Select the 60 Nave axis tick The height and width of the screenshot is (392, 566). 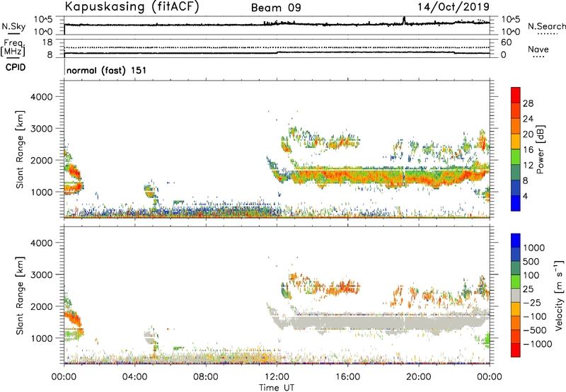pyautogui.click(x=506, y=42)
